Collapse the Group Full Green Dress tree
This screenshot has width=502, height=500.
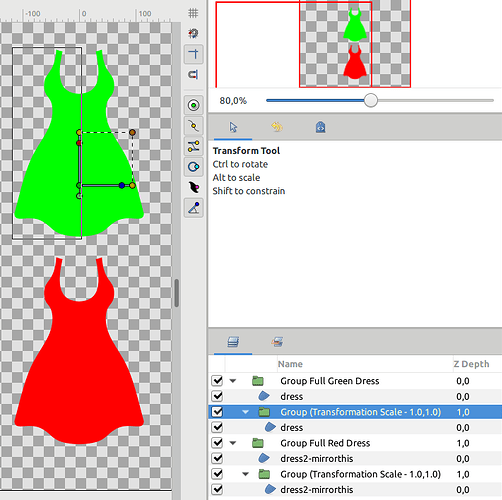(233, 381)
